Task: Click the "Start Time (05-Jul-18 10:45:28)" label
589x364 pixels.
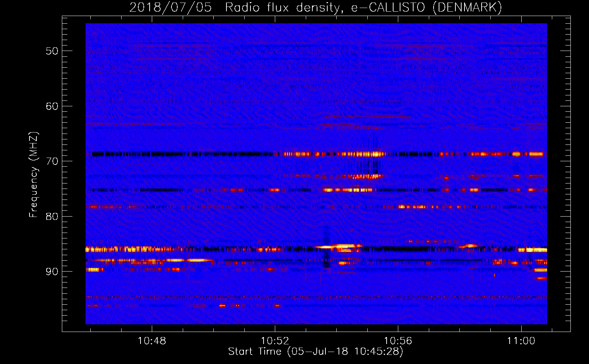Action: point(316,352)
